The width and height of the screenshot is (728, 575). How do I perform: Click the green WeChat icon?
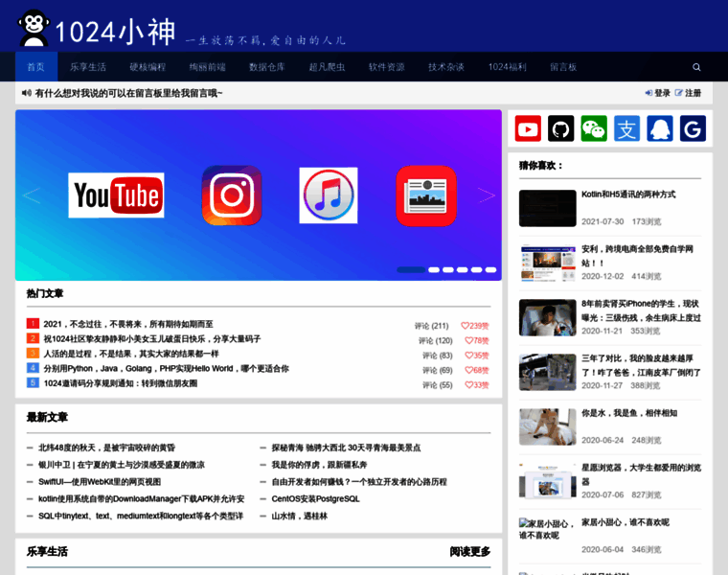point(594,128)
